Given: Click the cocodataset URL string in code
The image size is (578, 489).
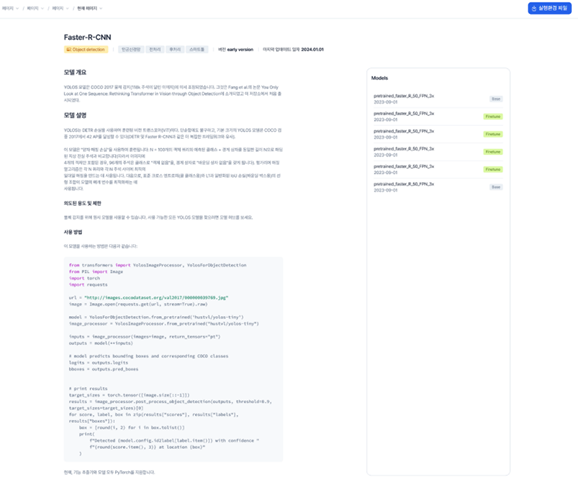Looking at the screenshot, I should (156, 298).
